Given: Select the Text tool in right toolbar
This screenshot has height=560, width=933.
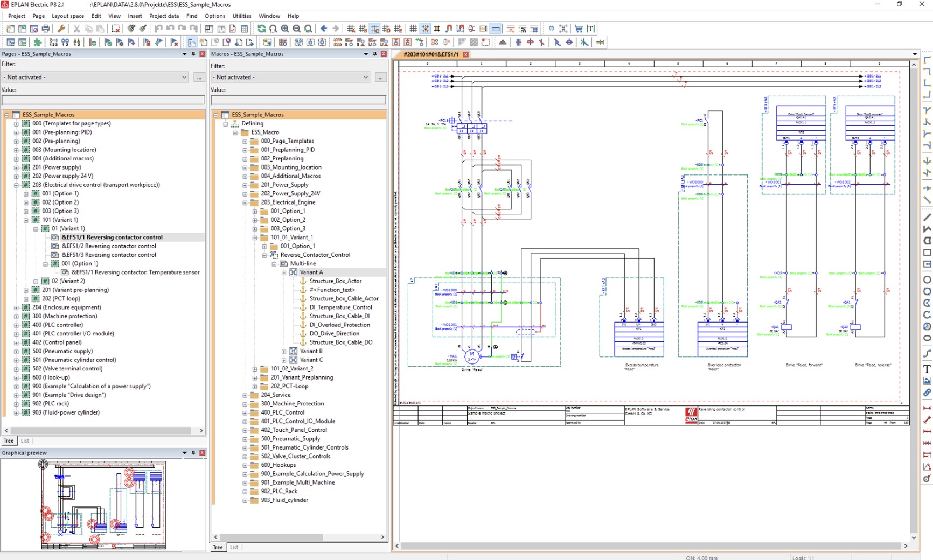Looking at the screenshot, I should [x=927, y=369].
